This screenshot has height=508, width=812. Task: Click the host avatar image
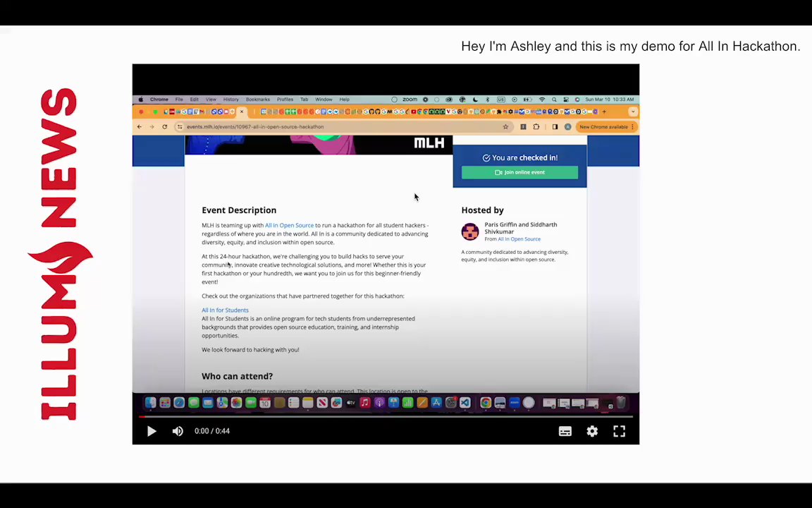click(470, 231)
